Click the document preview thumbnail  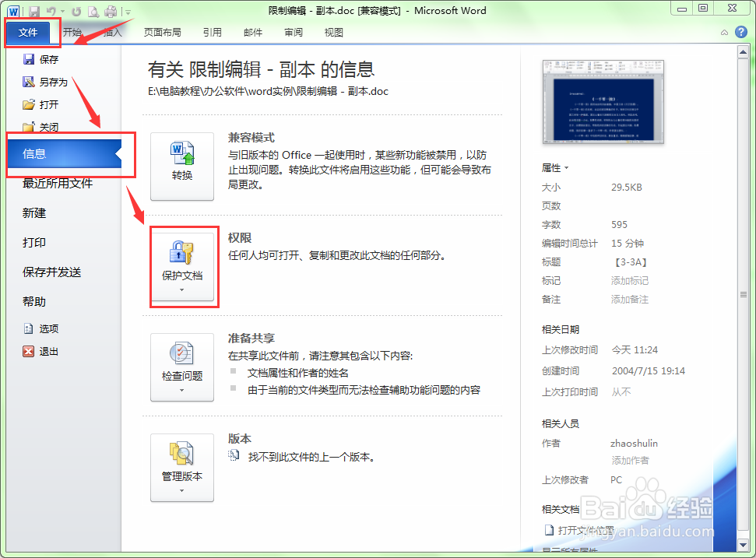pos(603,102)
